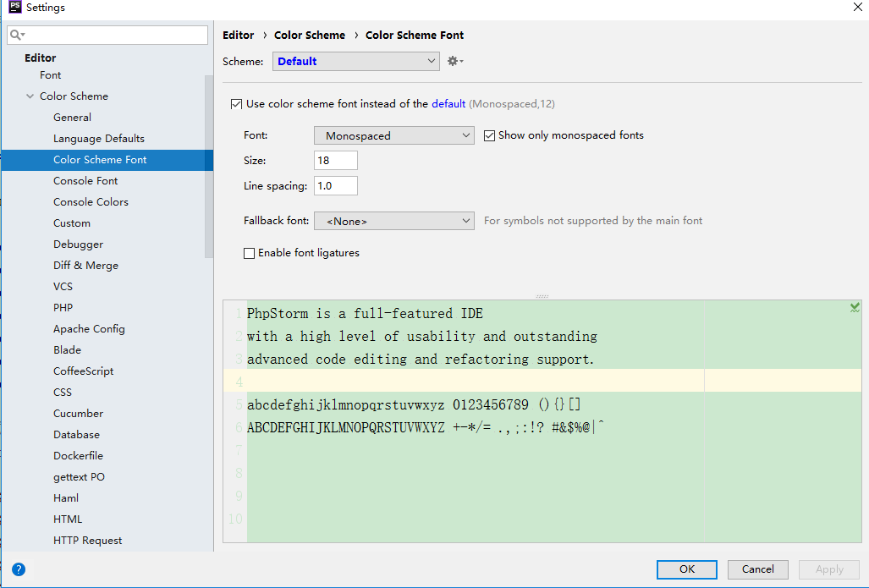This screenshot has height=588, width=869.
Task: Click preview line starting 'with a high level'
Action: click(x=422, y=337)
